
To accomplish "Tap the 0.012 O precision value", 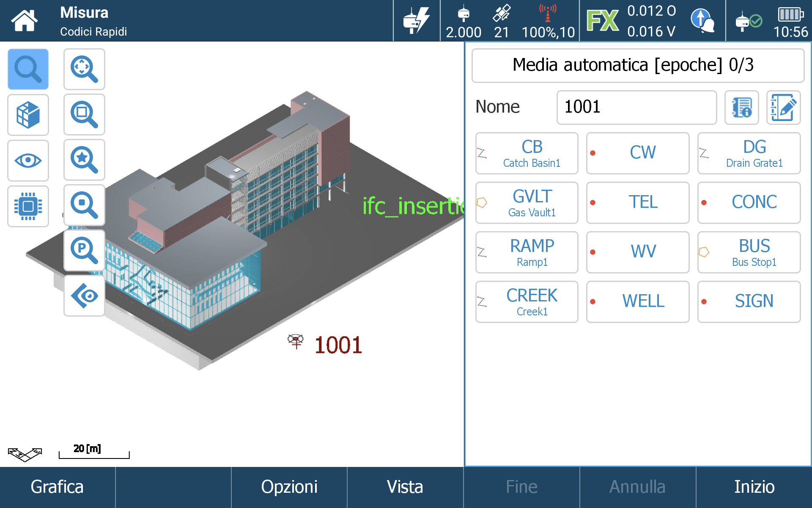I will tap(651, 11).
